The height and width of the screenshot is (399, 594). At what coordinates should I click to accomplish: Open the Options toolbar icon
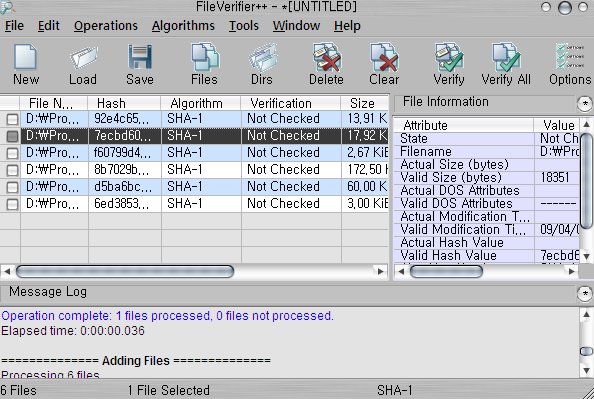[x=570, y=57]
